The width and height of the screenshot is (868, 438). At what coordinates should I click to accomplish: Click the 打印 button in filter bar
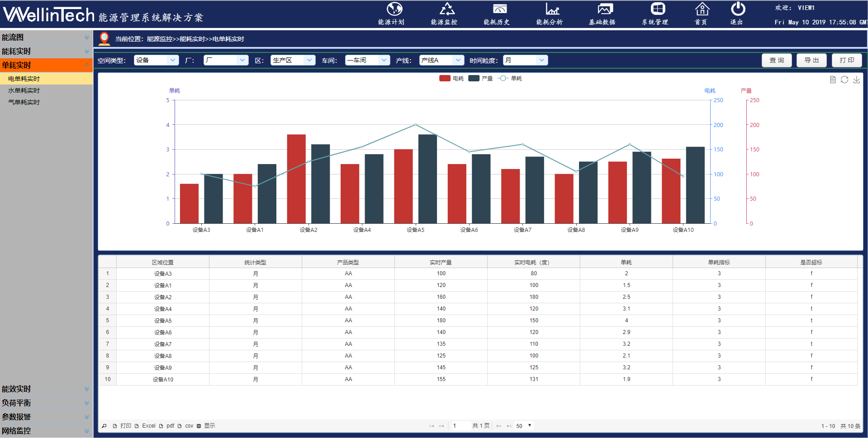tap(847, 60)
